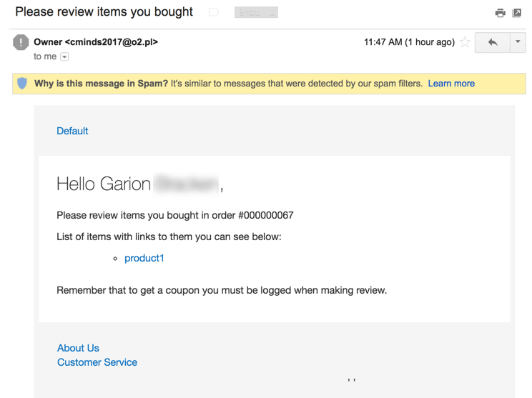The height and width of the screenshot is (398, 532).
Task: Click the sender name 'Owner'
Action: (x=48, y=42)
